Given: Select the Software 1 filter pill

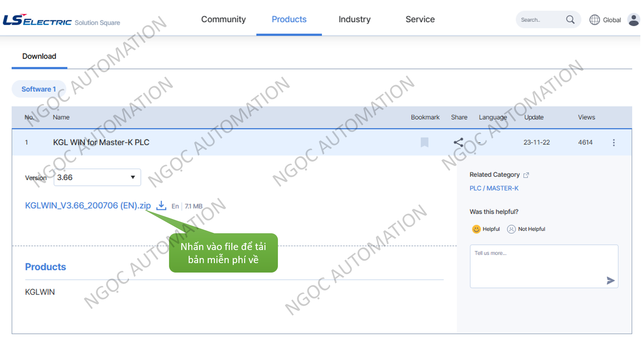Looking at the screenshot, I should pyautogui.click(x=39, y=89).
